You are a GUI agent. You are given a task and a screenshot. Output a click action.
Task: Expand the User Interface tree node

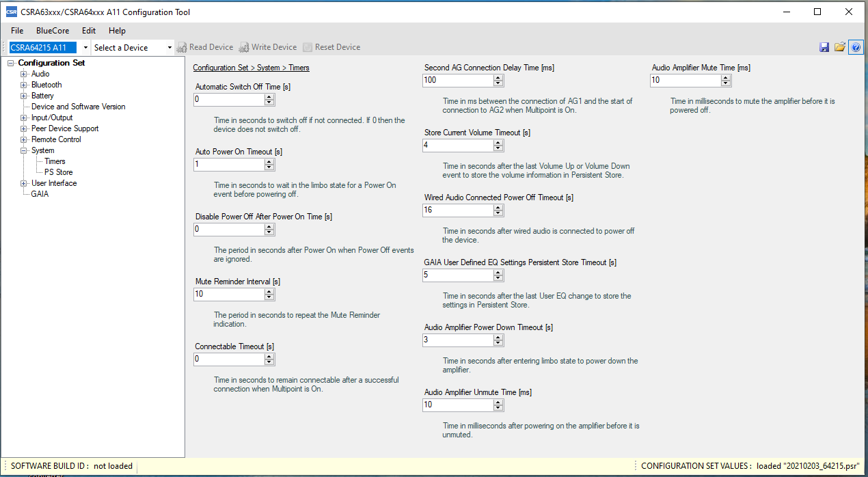pyautogui.click(x=24, y=183)
